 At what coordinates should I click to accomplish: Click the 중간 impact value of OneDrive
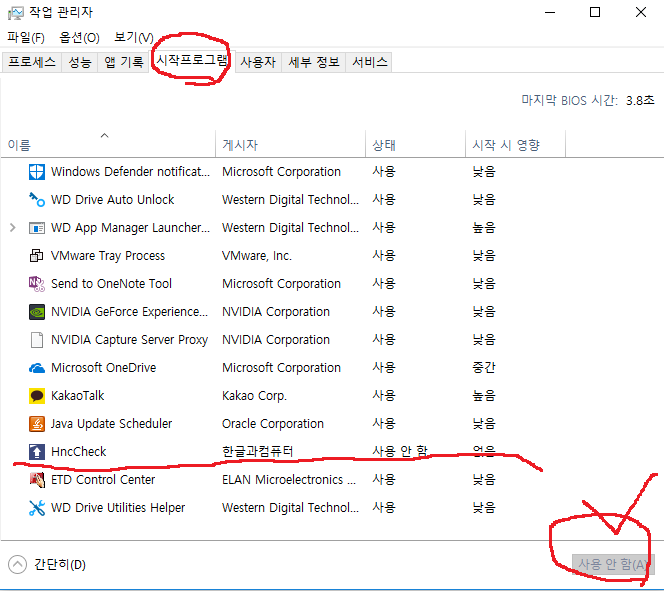point(484,367)
